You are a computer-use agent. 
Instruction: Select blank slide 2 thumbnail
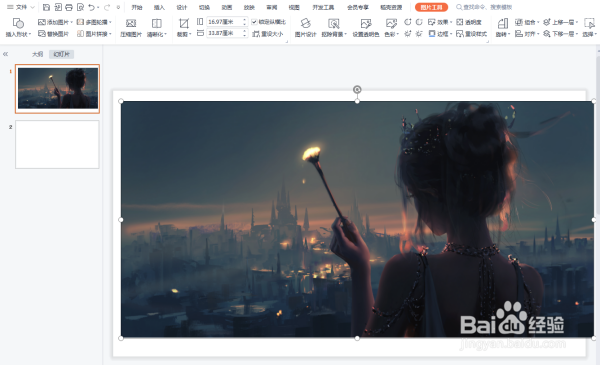tap(57, 145)
